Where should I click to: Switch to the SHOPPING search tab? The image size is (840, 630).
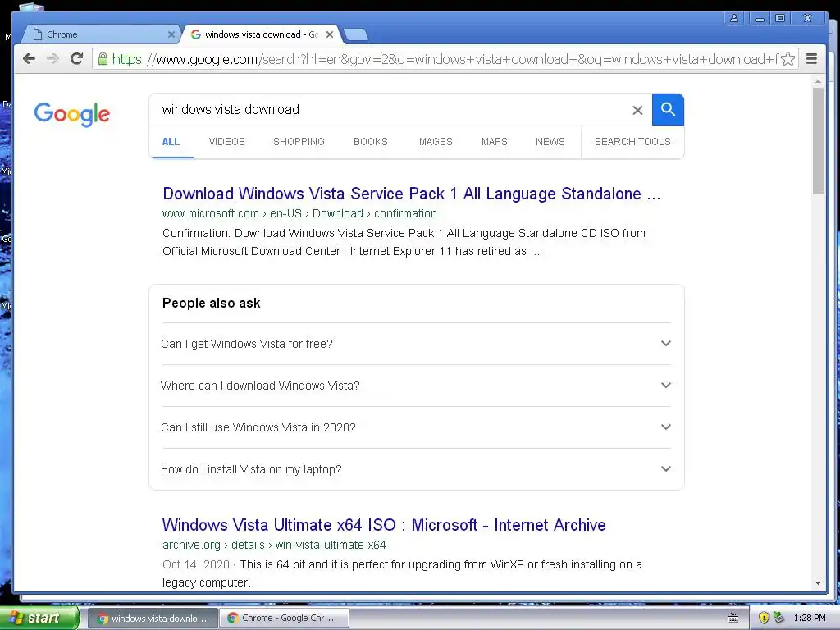point(299,142)
